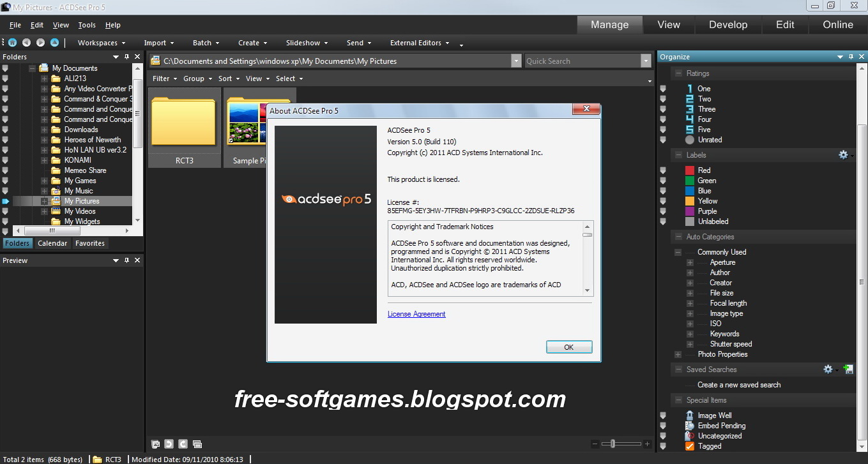Open Labels settings gear icon

pos(844,155)
